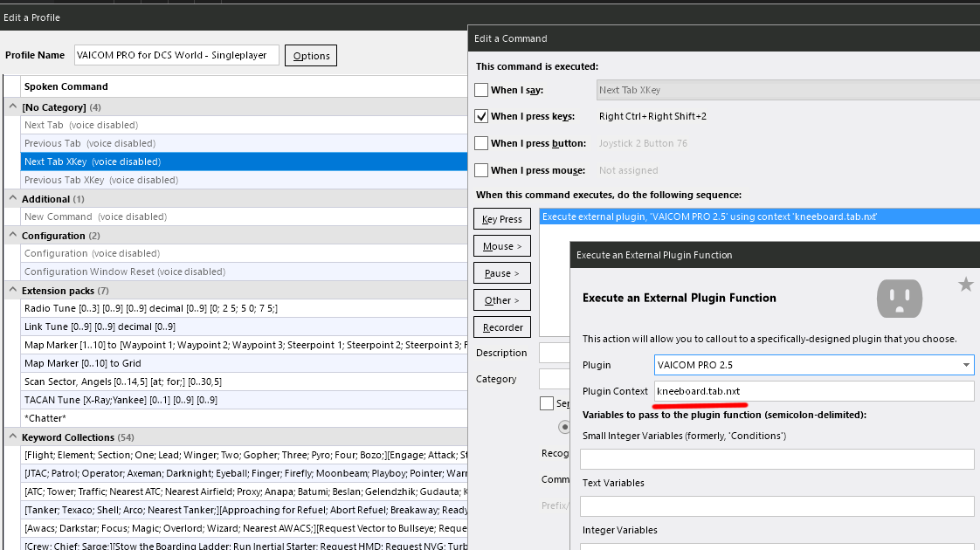Click the plug plugin icon
This screenshot has width=980, height=550.
tap(900, 298)
